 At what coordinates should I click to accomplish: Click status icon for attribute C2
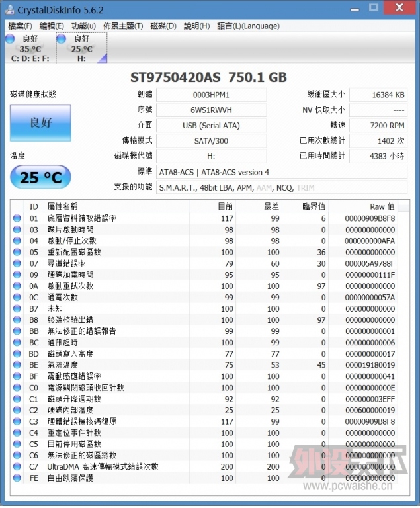point(17,410)
